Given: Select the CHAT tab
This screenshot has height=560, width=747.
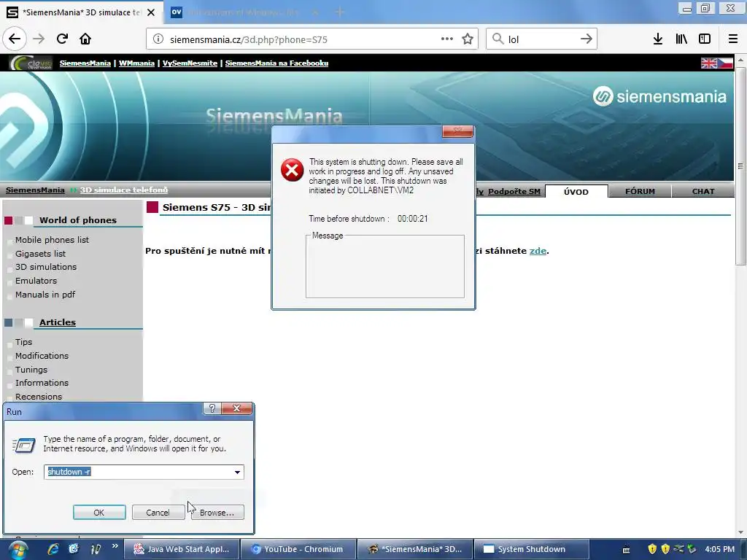Looking at the screenshot, I should coord(703,192).
